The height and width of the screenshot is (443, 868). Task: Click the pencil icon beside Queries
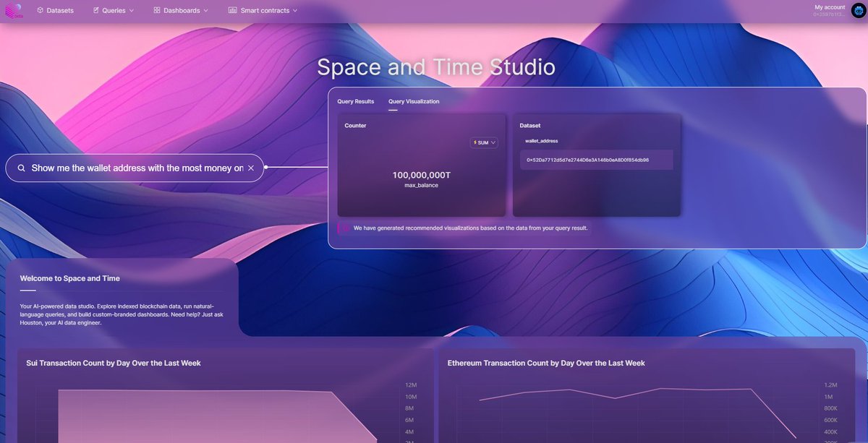pyautogui.click(x=96, y=11)
